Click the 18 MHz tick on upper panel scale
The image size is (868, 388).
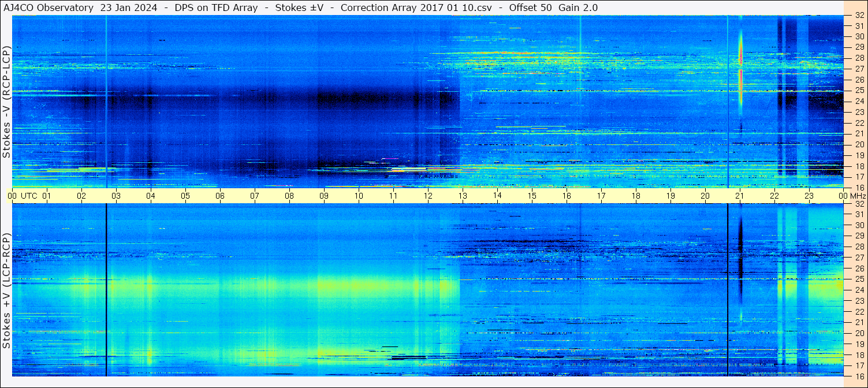click(859, 166)
